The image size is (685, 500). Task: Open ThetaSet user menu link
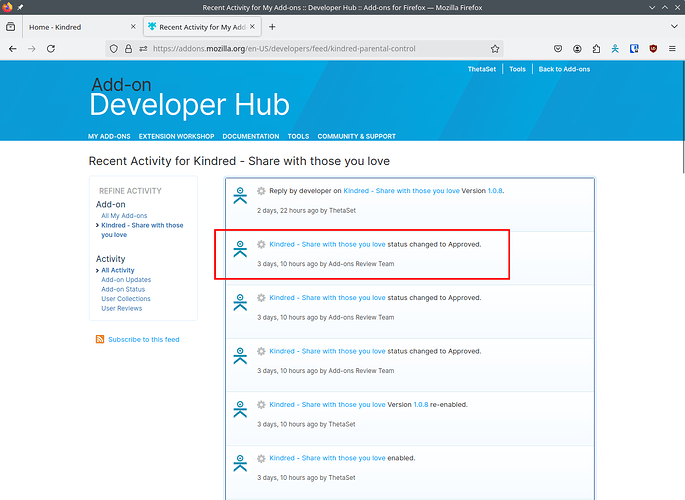point(482,69)
